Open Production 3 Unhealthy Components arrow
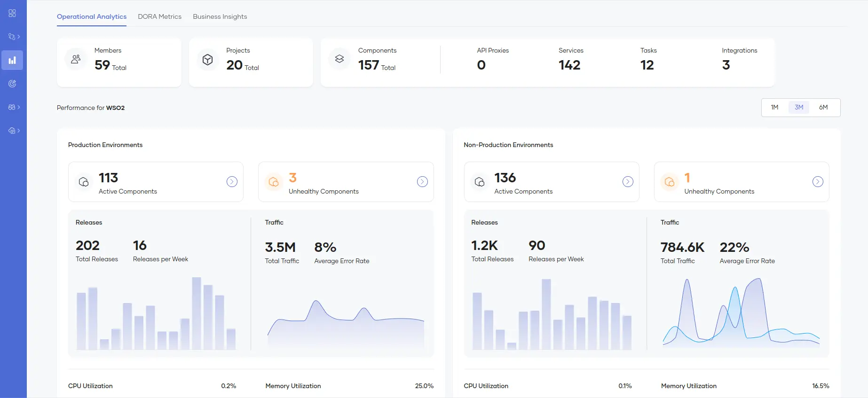 tap(422, 182)
